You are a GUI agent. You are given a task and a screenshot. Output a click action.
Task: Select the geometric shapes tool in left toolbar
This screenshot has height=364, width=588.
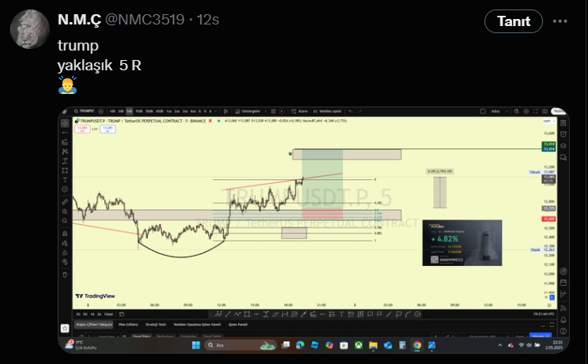65,171
